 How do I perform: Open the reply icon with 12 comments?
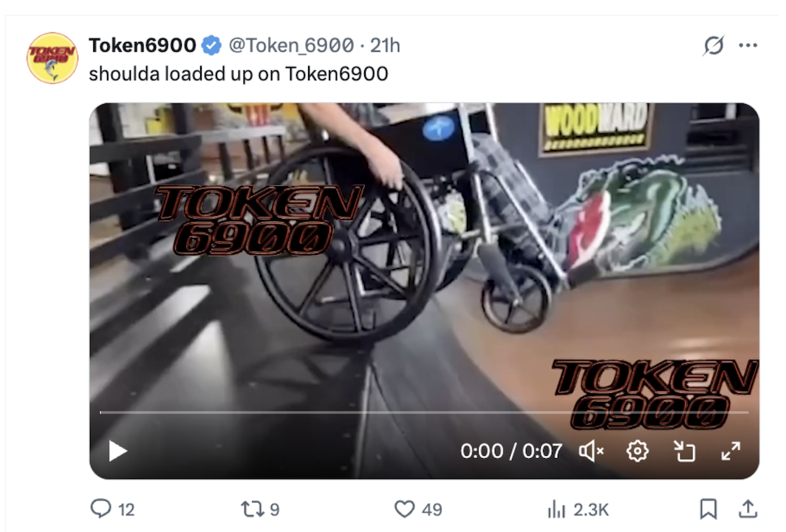pyautogui.click(x=100, y=509)
